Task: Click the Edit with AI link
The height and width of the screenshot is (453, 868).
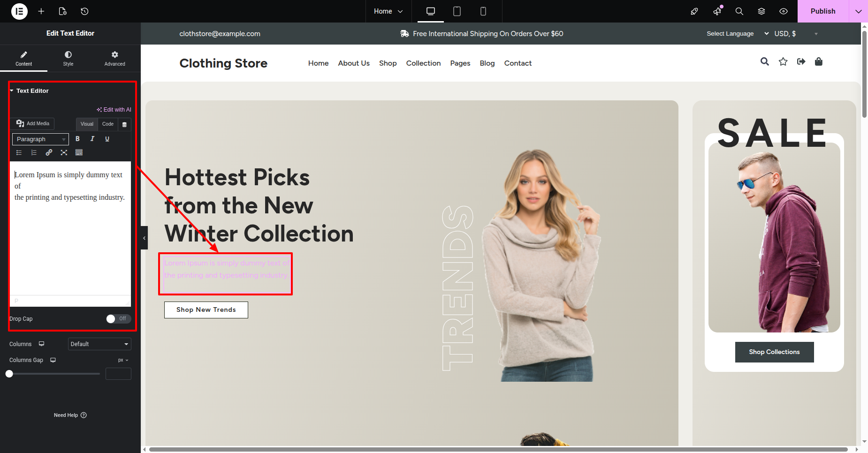Action: 114,110
